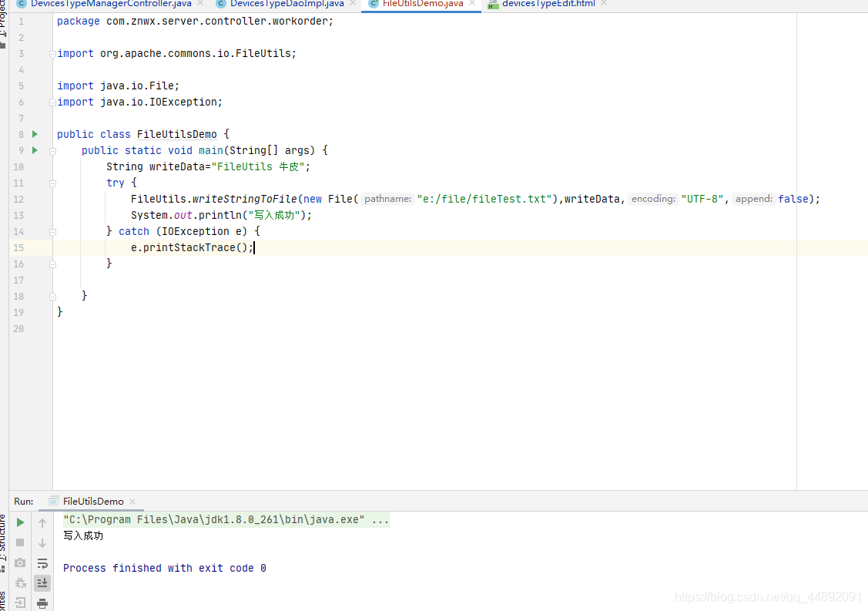Collapse the imports fold marker on line 3
Viewport: 868px width, 611px height.
(52, 54)
